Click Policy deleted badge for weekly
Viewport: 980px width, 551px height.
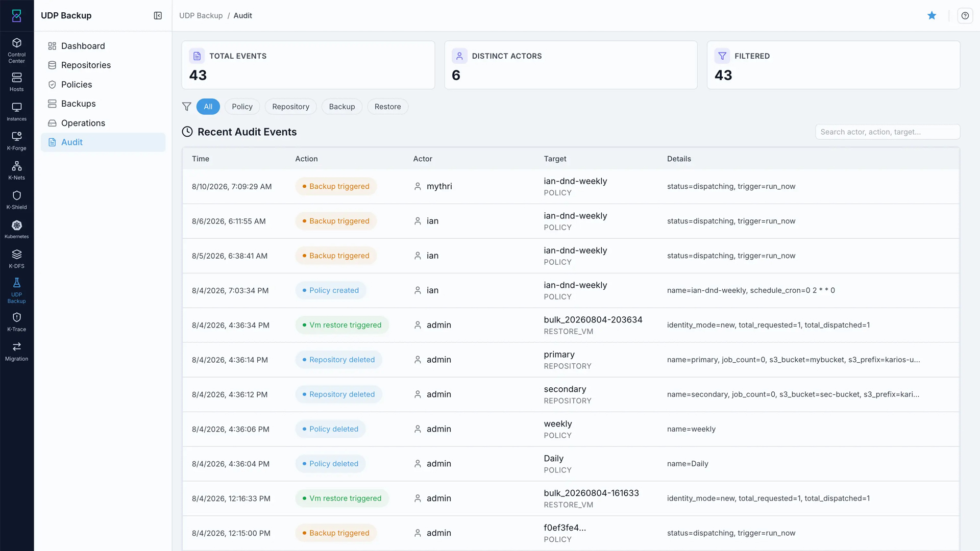[330, 429]
